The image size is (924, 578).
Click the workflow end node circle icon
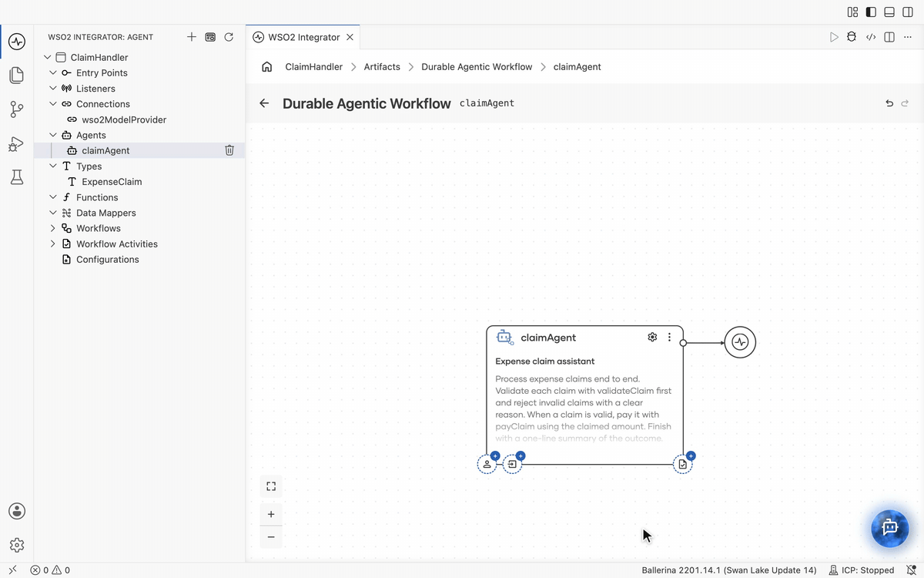coord(740,342)
